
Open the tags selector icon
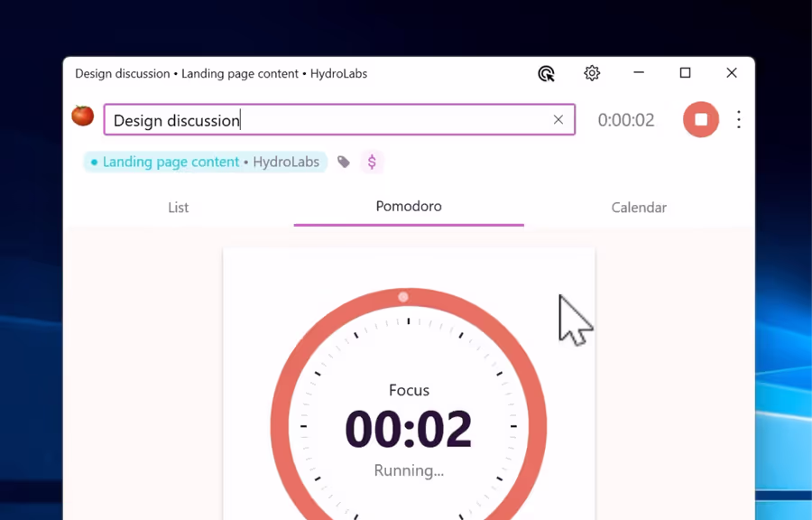(x=344, y=162)
